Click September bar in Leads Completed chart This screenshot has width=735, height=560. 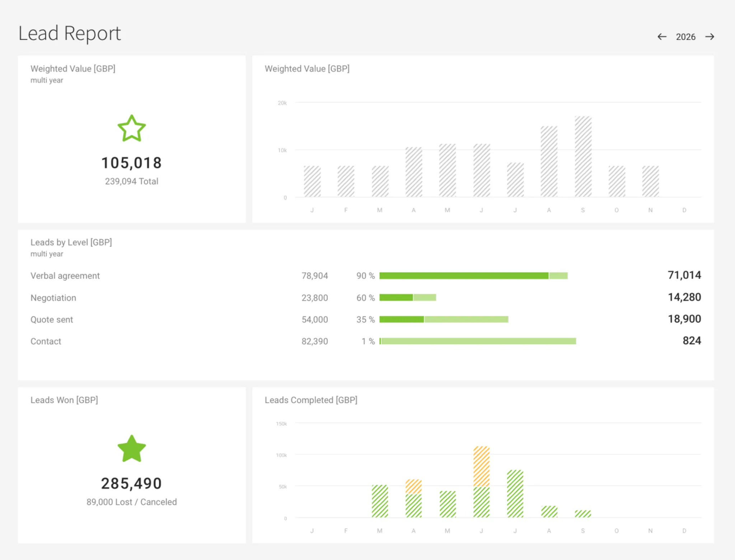pos(583,514)
